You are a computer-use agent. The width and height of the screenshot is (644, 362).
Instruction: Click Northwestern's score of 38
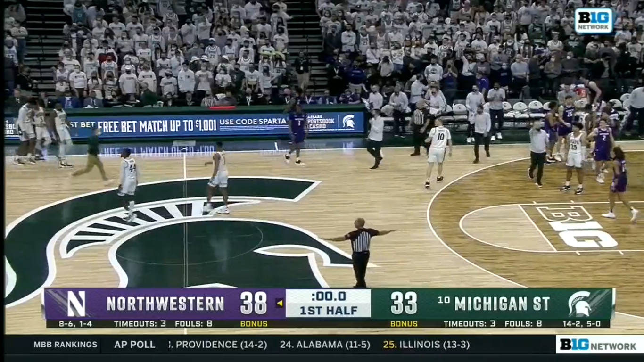[x=253, y=303]
